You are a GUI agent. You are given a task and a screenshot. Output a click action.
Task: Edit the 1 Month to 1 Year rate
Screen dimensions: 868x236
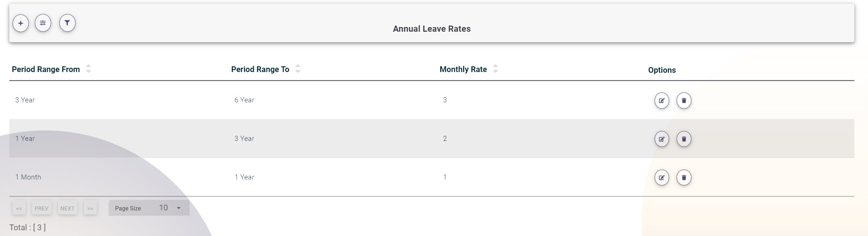(661, 177)
